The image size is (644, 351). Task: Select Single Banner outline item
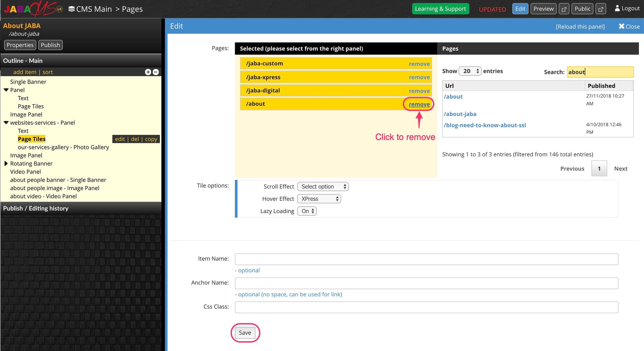(x=28, y=82)
